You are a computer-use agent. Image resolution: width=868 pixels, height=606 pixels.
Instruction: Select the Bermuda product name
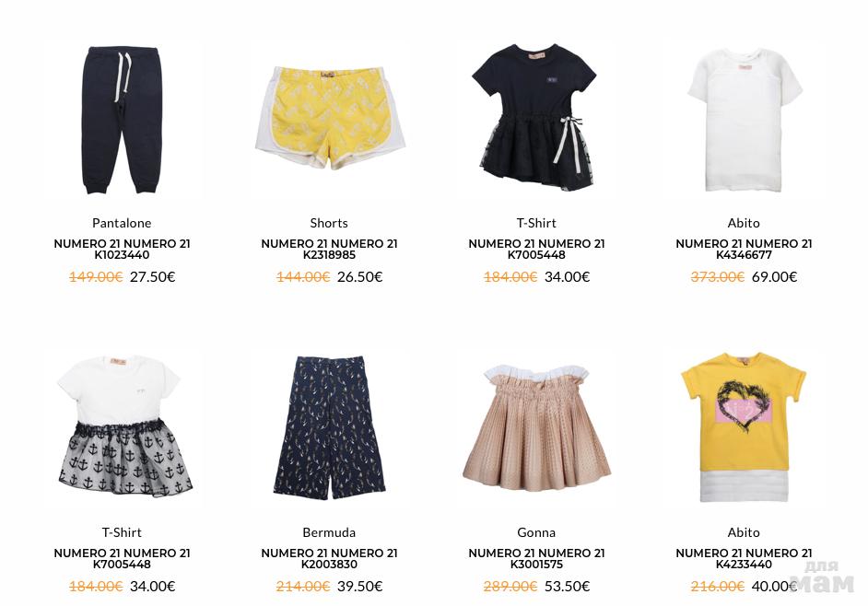[329, 532]
